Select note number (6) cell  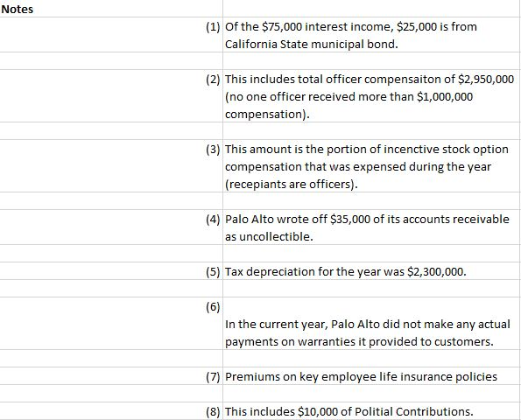111,324
